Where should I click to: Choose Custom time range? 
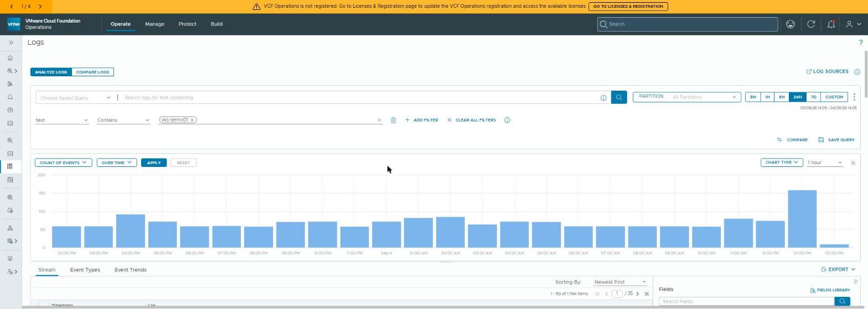click(834, 97)
